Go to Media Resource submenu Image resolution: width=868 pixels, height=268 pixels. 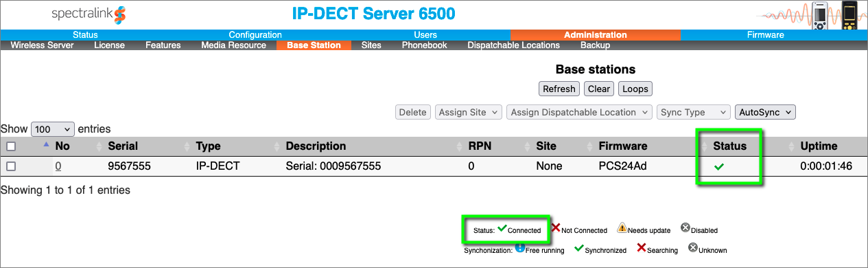(233, 45)
